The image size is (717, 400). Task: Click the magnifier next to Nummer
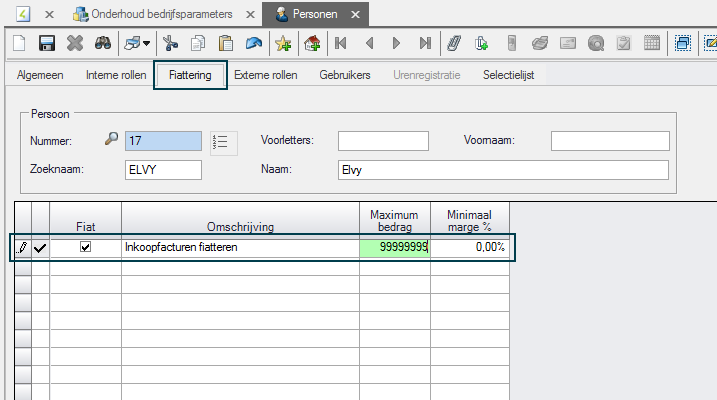tap(111, 141)
